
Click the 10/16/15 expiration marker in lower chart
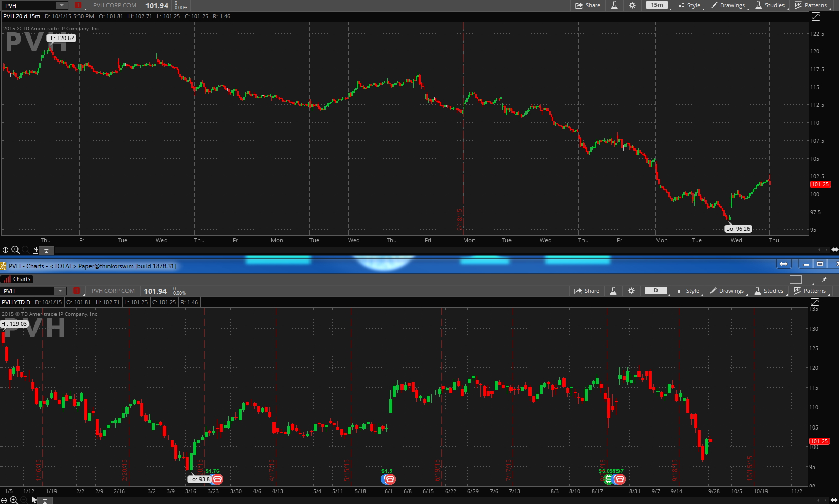750,468
